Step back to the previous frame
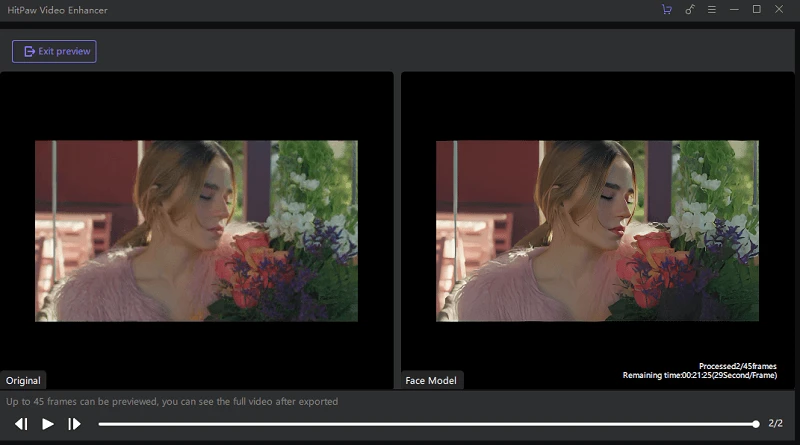The width and height of the screenshot is (800, 445). tap(21, 424)
